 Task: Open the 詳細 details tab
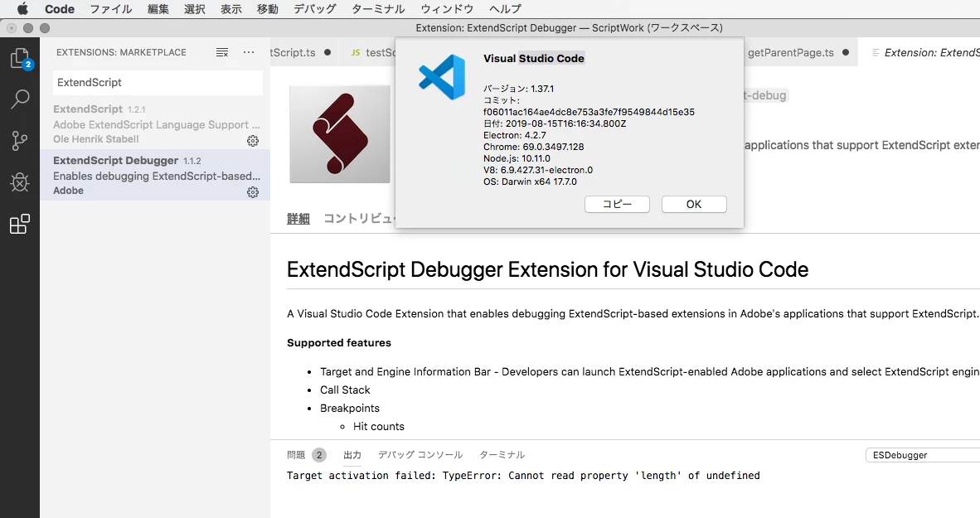point(298,219)
